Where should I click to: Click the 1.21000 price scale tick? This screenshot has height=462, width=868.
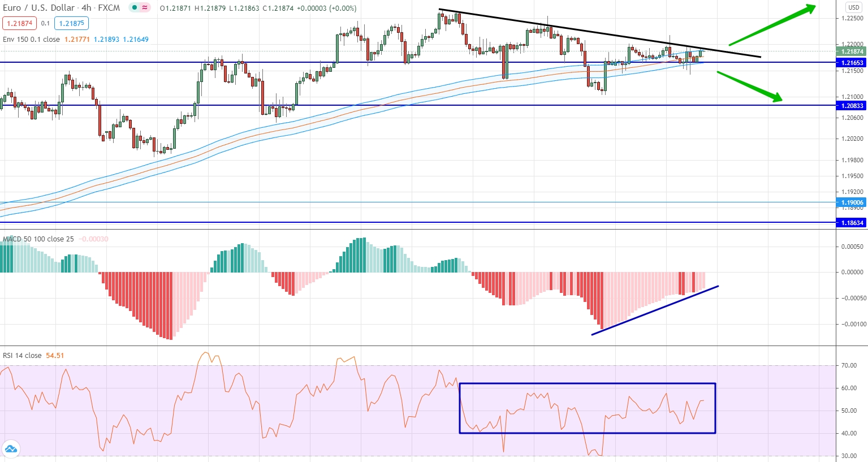(852, 97)
